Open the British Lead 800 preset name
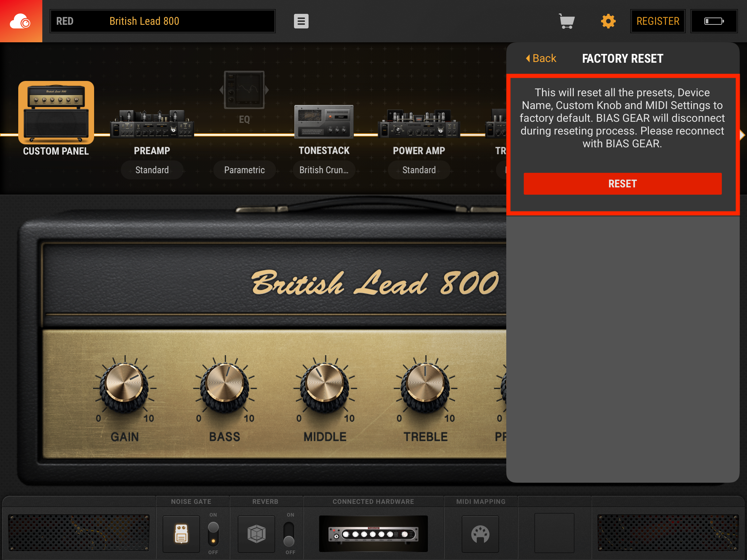 tap(144, 21)
